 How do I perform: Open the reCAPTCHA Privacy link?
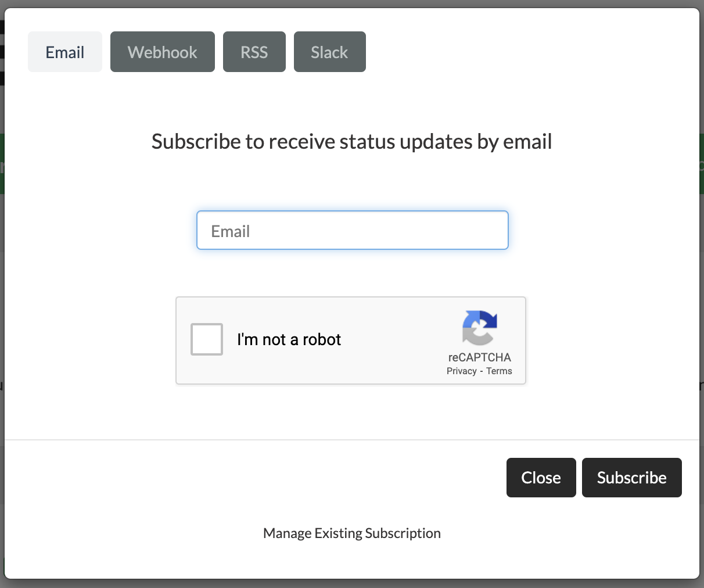coord(462,371)
